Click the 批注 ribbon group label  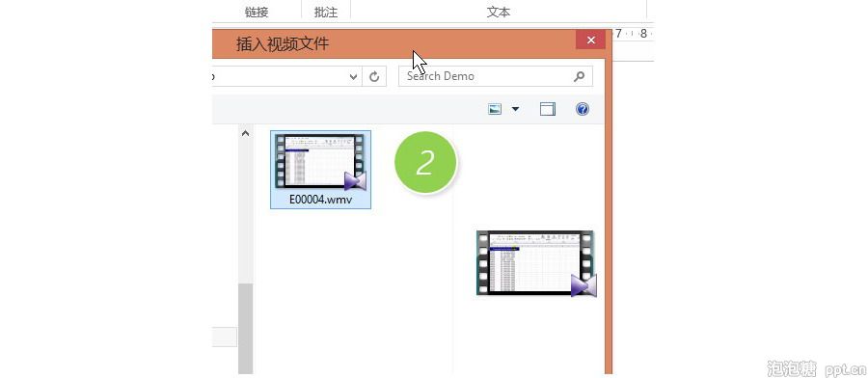pos(326,13)
